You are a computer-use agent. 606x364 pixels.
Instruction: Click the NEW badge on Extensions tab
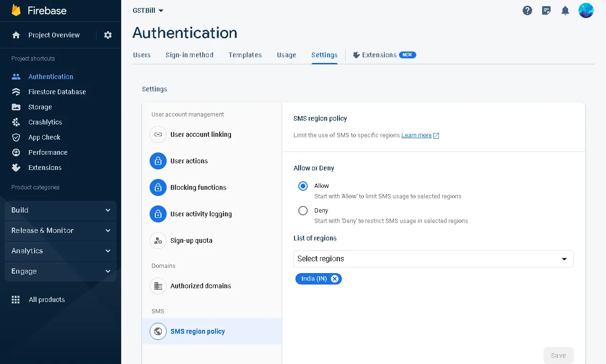(x=408, y=55)
